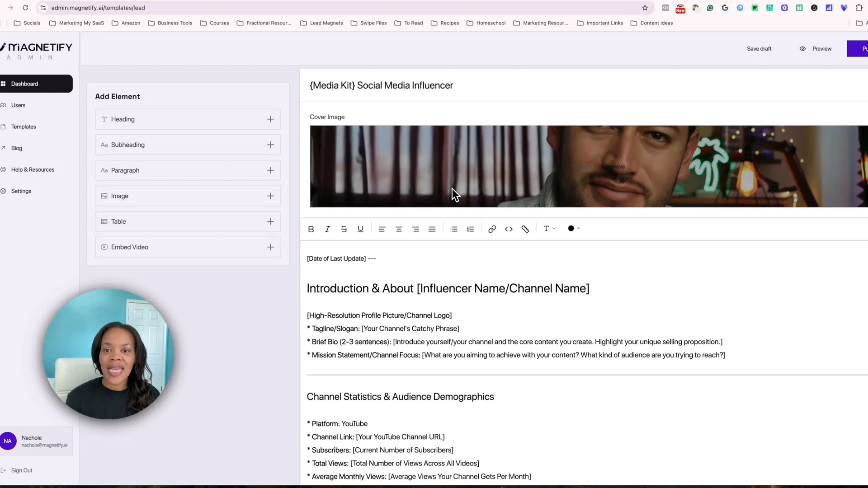
Task: Open the Recipes bookmark folder
Action: click(x=444, y=23)
